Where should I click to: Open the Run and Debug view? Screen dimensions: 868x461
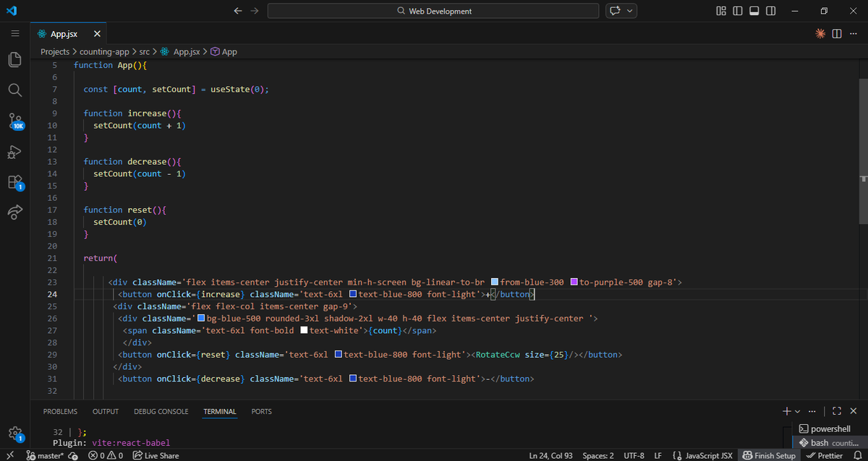coord(14,152)
